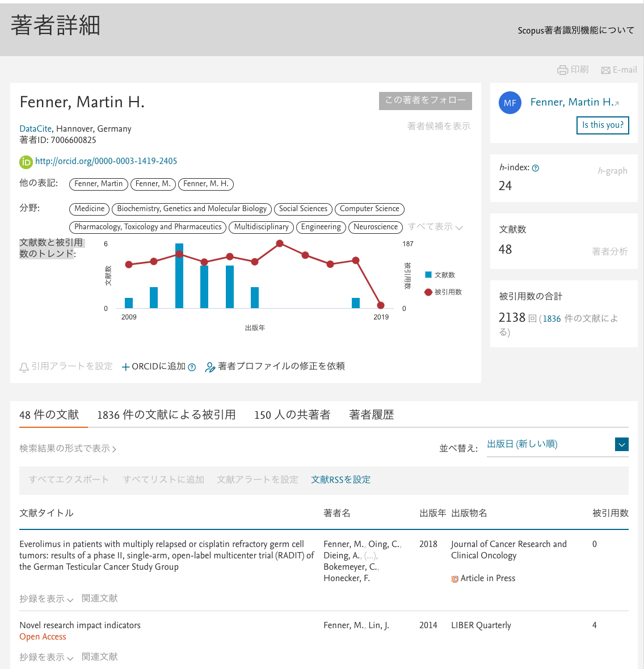Switch to the 150 人の共著者 tab
The width and height of the screenshot is (644, 669).
click(292, 415)
